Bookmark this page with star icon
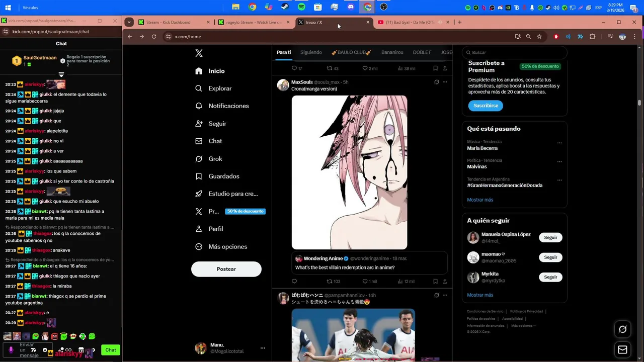Image resolution: width=644 pixels, height=362 pixels. 539,37
